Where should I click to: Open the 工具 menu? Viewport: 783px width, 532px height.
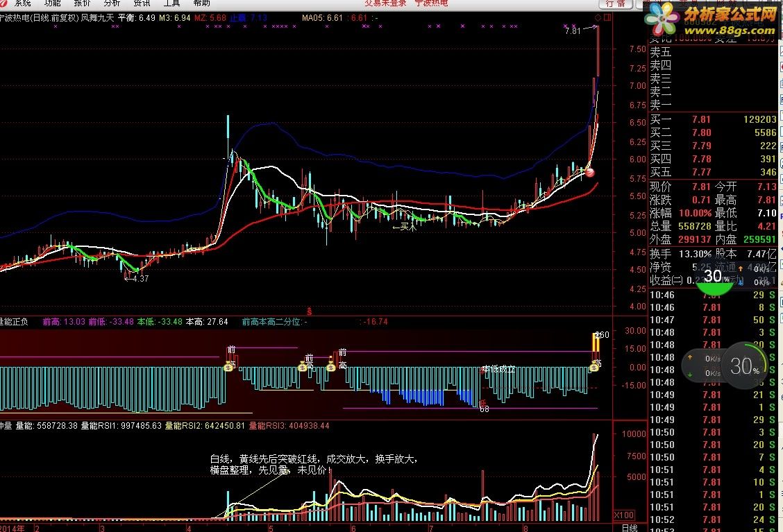(171, 3)
